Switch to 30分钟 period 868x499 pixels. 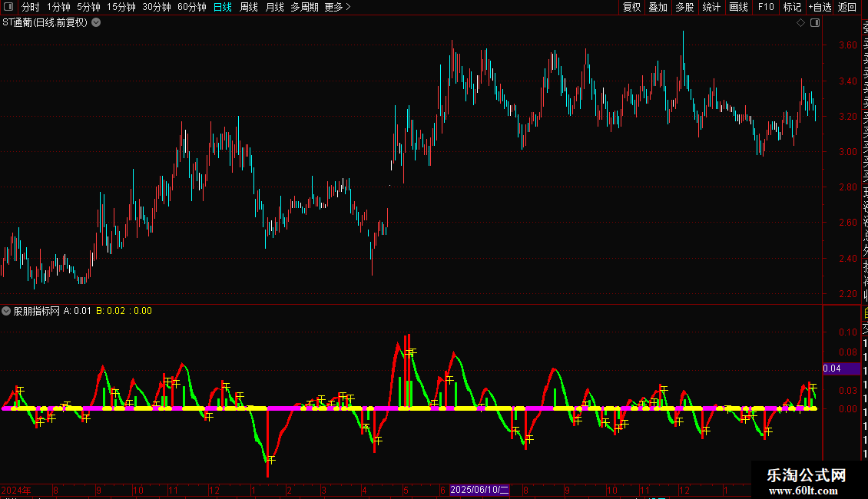point(157,7)
